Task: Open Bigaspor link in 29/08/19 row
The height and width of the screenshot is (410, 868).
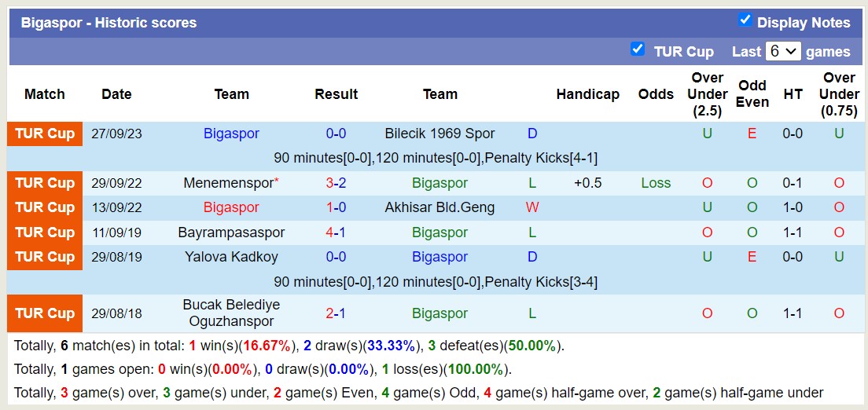Action: coord(440,257)
